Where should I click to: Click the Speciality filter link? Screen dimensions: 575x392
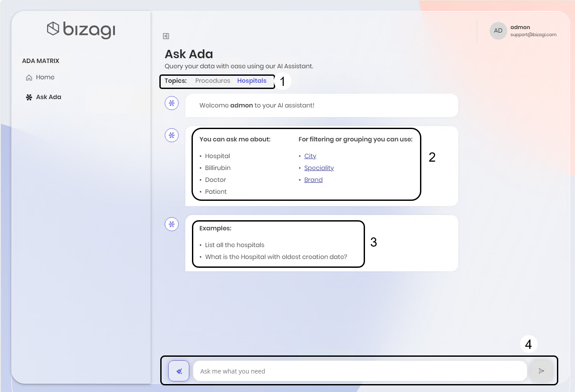(x=319, y=168)
